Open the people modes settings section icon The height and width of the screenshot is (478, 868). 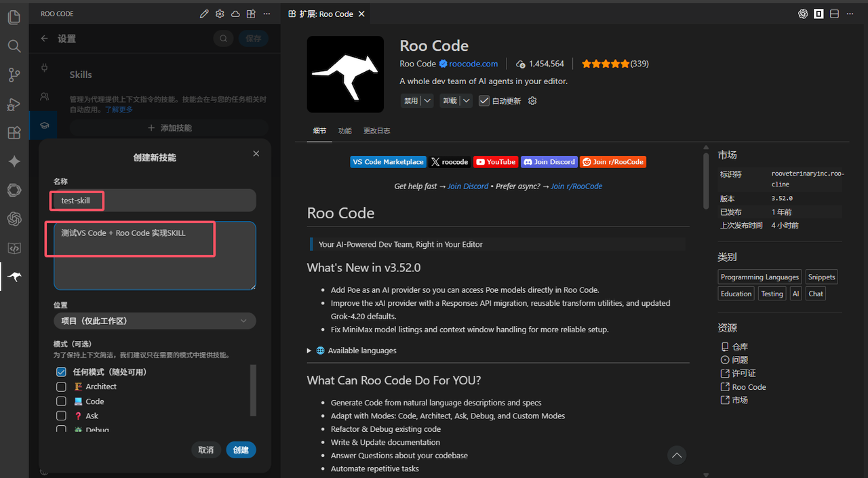tap(45, 96)
